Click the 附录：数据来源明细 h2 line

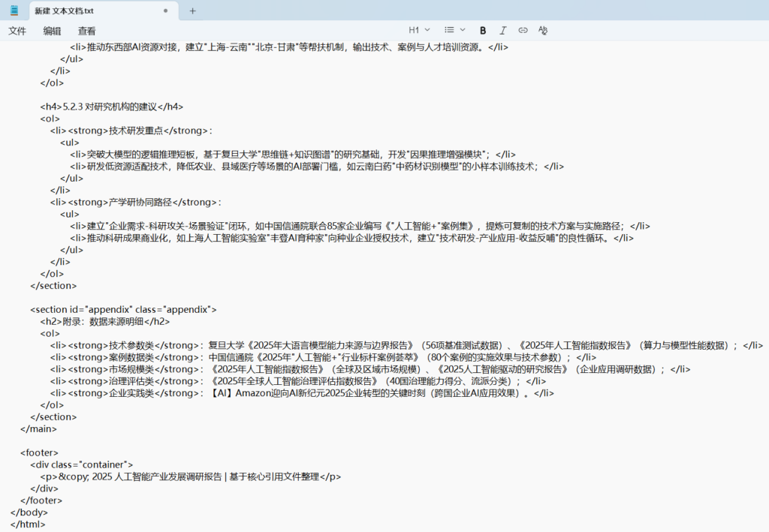[105, 321]
